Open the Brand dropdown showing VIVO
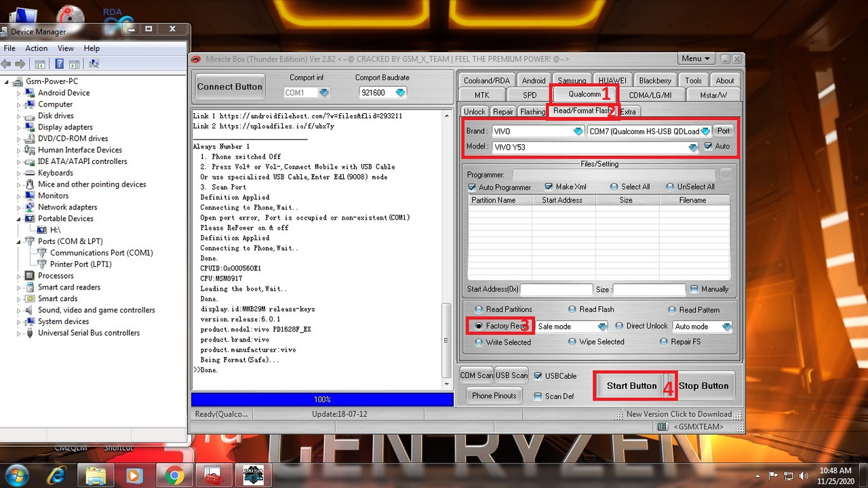This screenshot has width=868, height=488. [578, 131]
